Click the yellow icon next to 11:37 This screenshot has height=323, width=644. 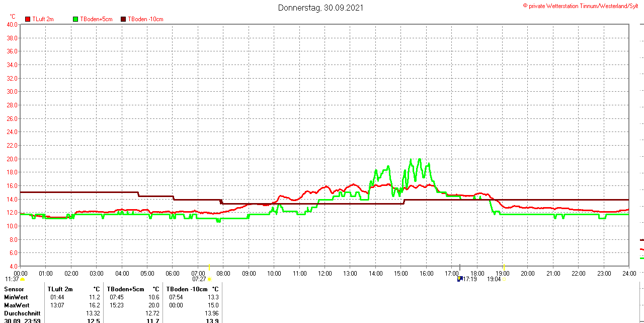point(22,279)
